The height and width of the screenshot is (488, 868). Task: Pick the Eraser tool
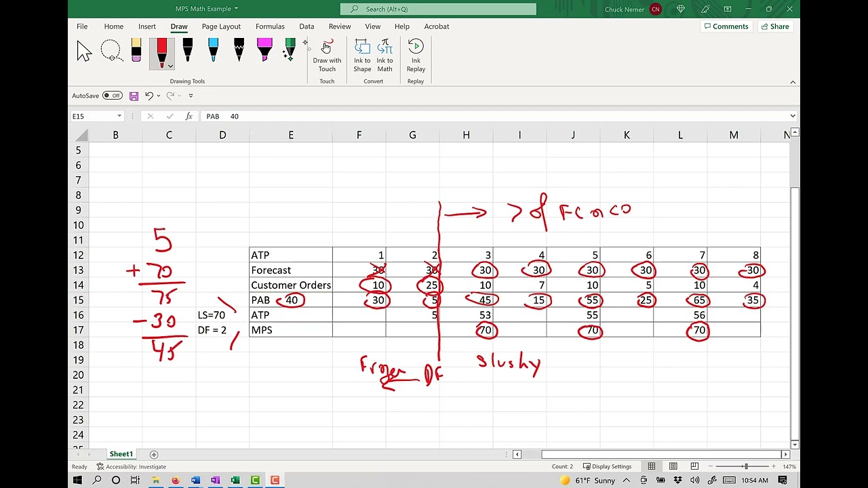(x=136, y=52)
